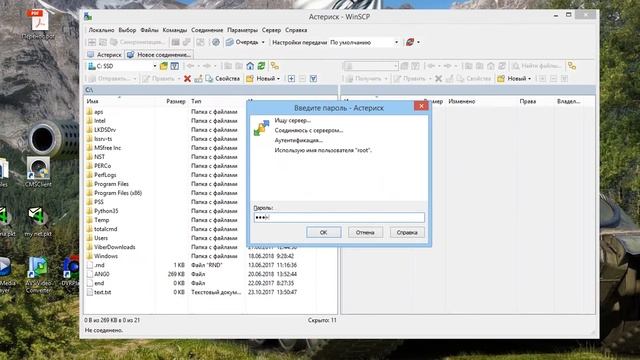Open the Параметры menu

coord(242,30)
